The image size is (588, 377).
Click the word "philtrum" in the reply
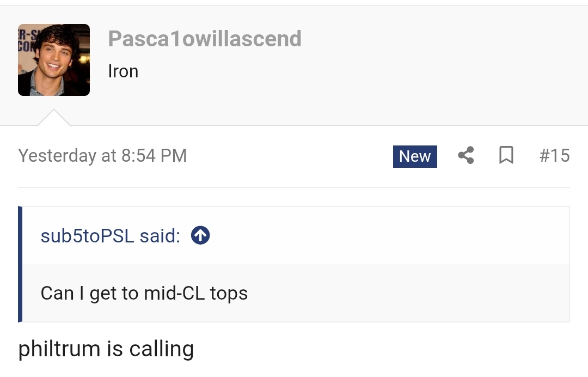(x=59, y=349)
